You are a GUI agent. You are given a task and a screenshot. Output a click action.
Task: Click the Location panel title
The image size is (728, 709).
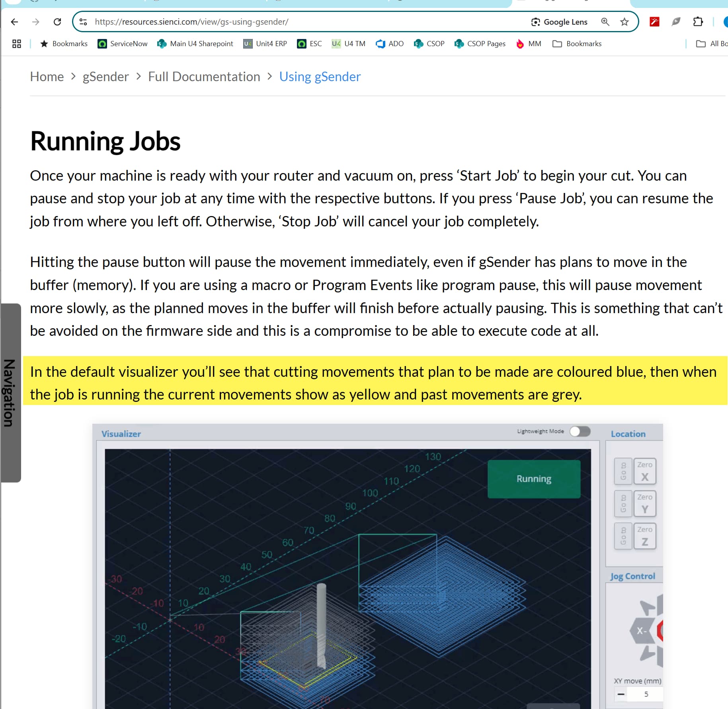point(628,434)
